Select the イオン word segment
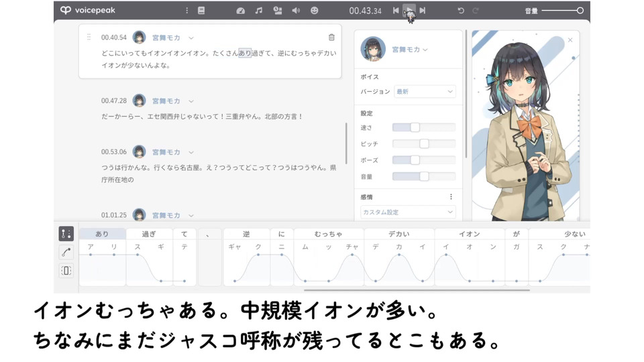Image resolution: width=644 pixels, height=362 pixels. pos(470,234)
